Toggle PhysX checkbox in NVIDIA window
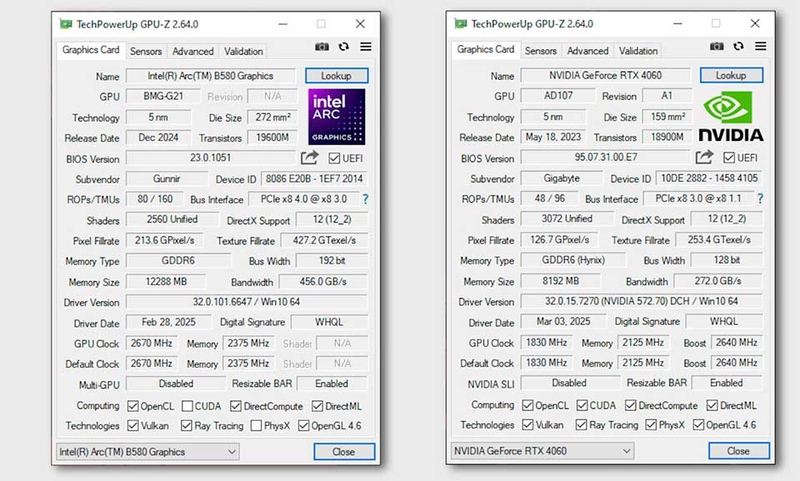 coord(651,425)
